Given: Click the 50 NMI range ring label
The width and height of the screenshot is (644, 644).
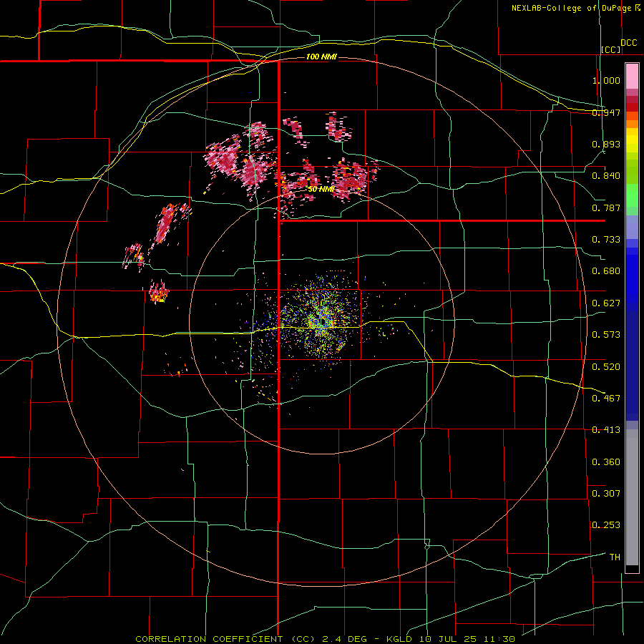Looking at the screenshot, I should click(x=321, y=189).
